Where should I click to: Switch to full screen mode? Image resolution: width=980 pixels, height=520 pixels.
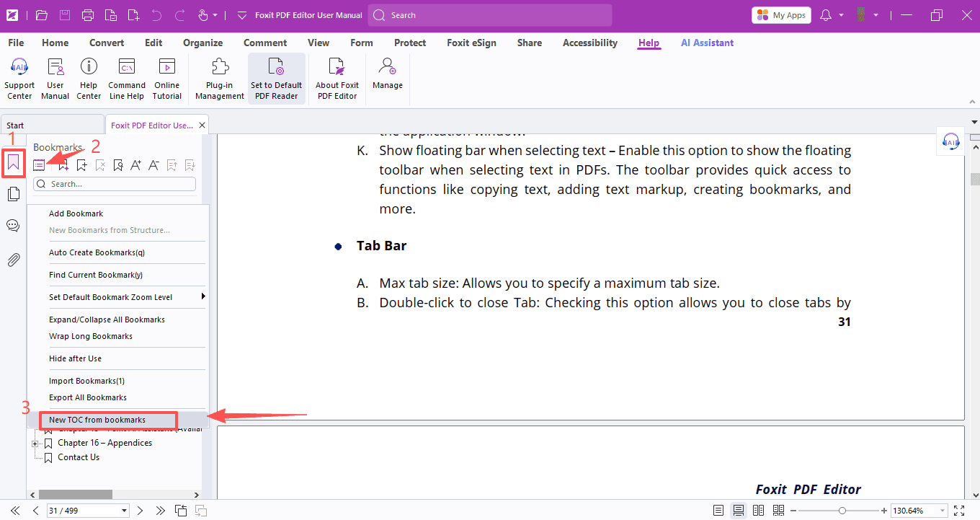tap(959, 511)
